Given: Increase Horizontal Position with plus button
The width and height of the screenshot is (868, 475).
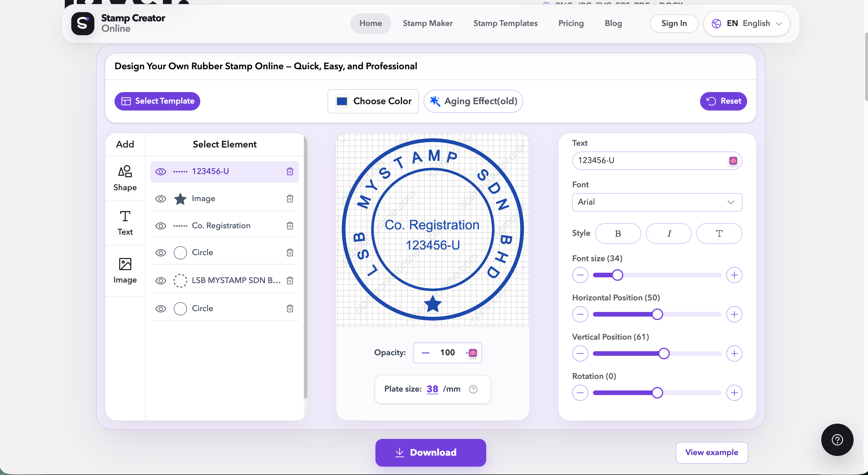Looking at the screenshot, I should pyautogui.click(x=734, y=314).
